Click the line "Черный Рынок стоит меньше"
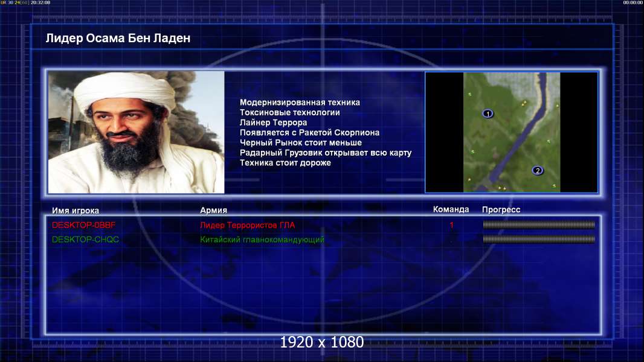This screenshot has height=362, width=644. click(x=301, y=142)
